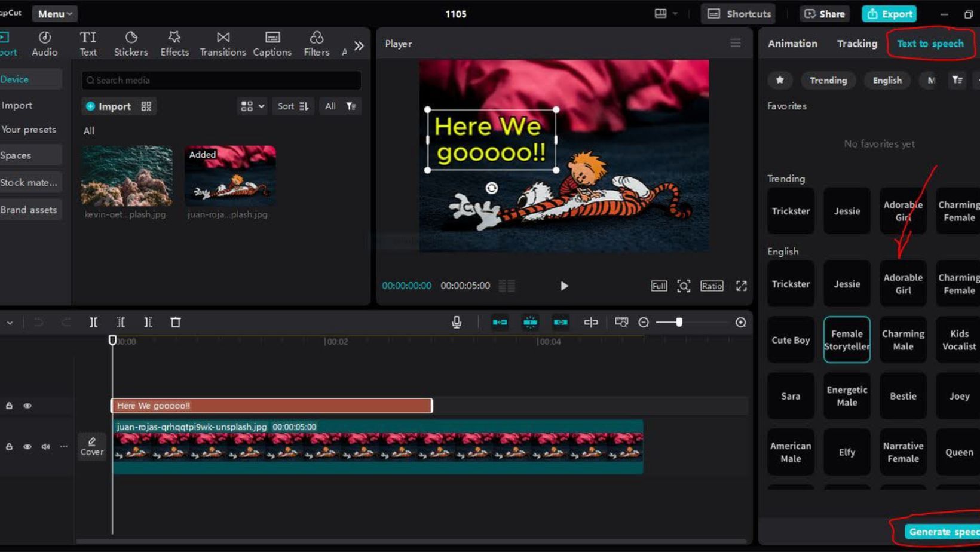
Task: Click the zoom-to-fit preview icon
Action: pos(684,286)
